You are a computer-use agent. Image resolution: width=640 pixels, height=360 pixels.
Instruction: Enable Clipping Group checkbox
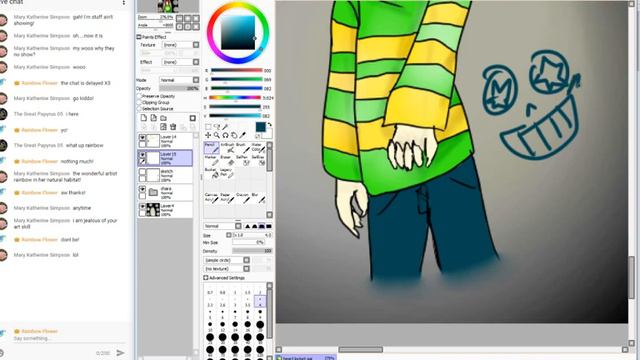(x=139, y=102)
